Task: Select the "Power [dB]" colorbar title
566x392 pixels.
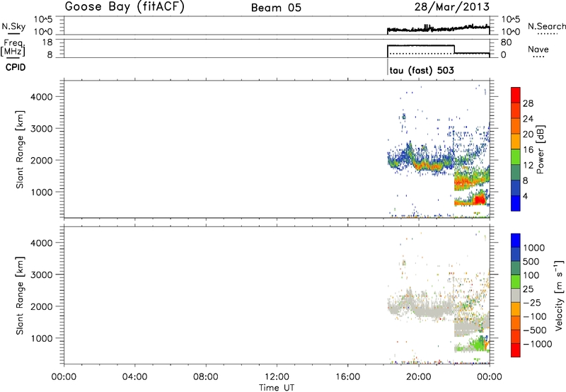Action: [x=540, y=149]
